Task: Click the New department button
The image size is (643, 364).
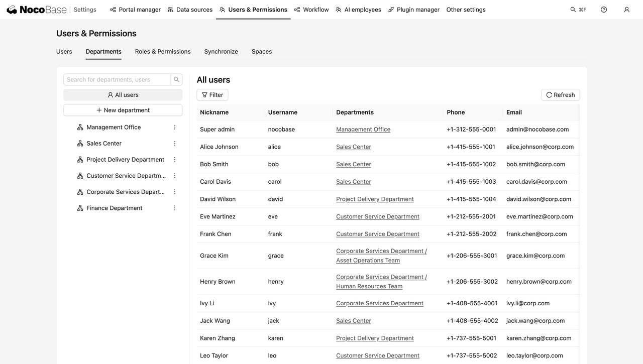Action: tap(123, 110)
